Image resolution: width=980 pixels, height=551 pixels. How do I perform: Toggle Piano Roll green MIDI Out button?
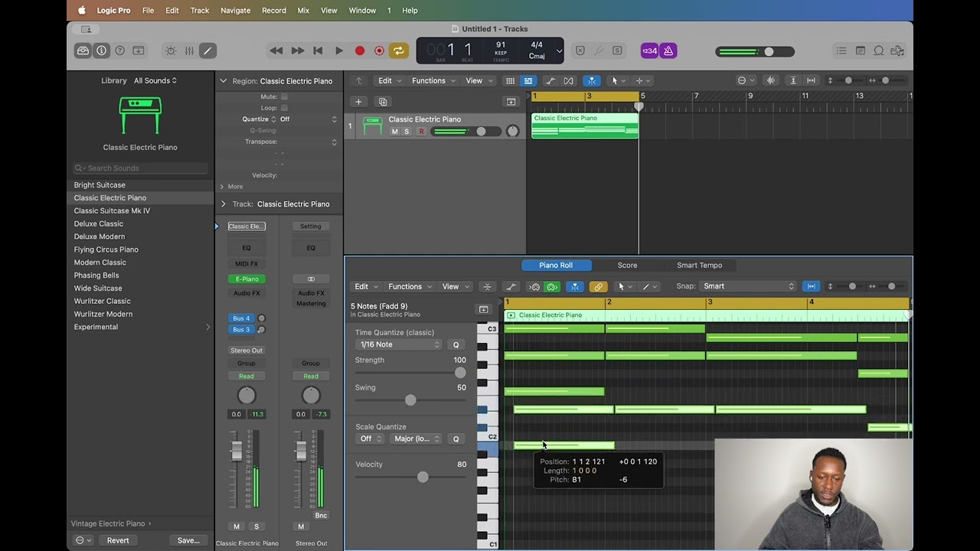pos(552,287)
